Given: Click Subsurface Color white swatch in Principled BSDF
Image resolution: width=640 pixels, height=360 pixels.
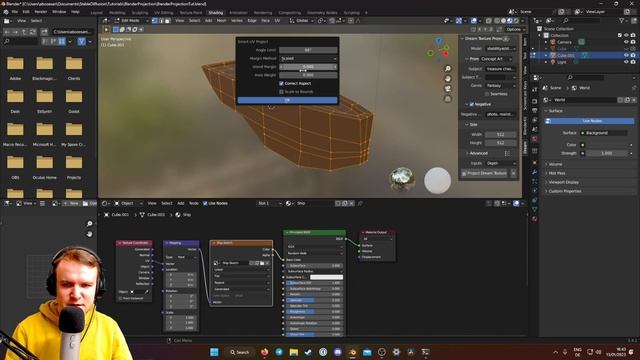Looking at the screenshot, I should click(326, 277).
